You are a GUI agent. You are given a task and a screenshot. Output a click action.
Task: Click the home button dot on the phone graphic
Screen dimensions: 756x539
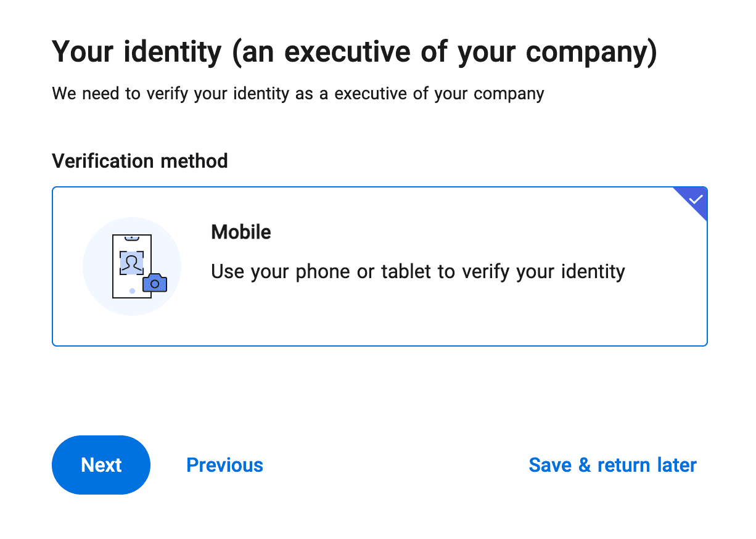pos(132,290)
